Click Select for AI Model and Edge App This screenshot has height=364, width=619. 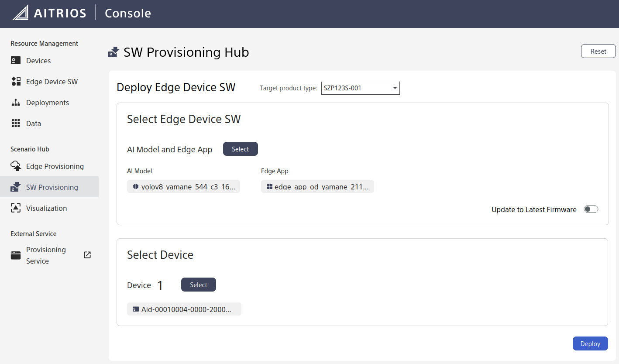click(241, 149)
